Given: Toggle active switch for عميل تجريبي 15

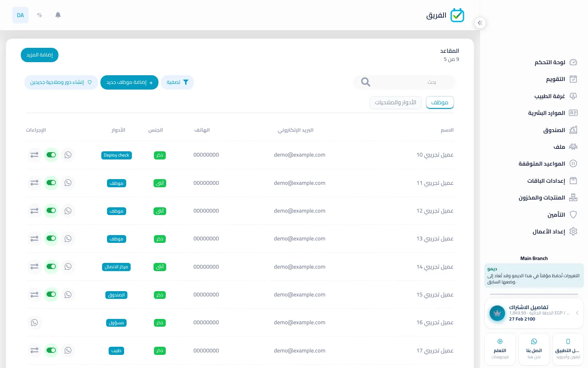Looking at the screenshot, I should tap(51, 295).
